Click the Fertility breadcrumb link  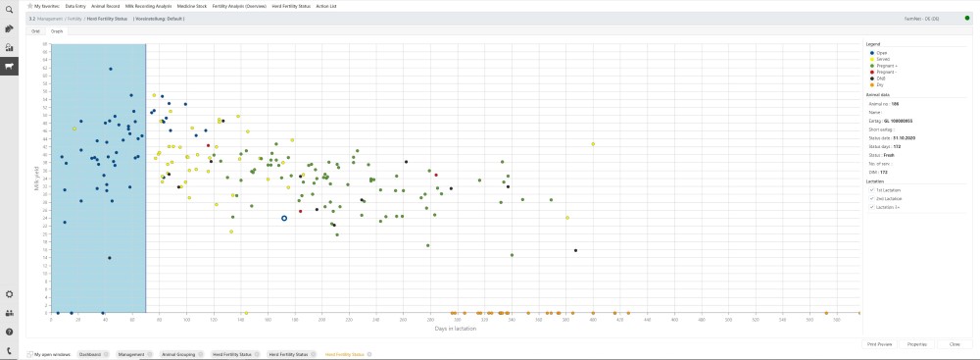click(74, 19)
